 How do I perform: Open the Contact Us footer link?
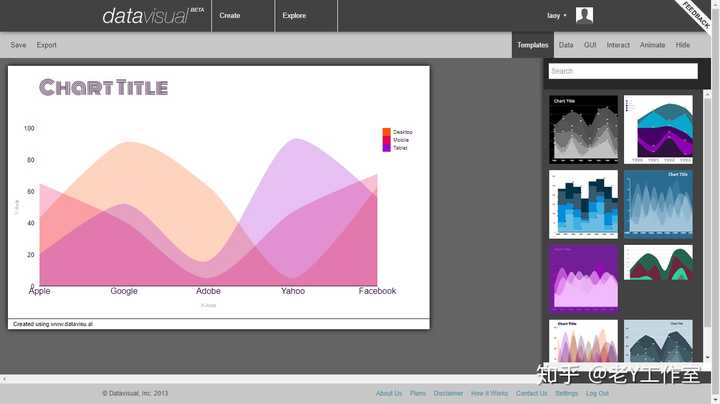pyautogui.click(x=532, y=393)
